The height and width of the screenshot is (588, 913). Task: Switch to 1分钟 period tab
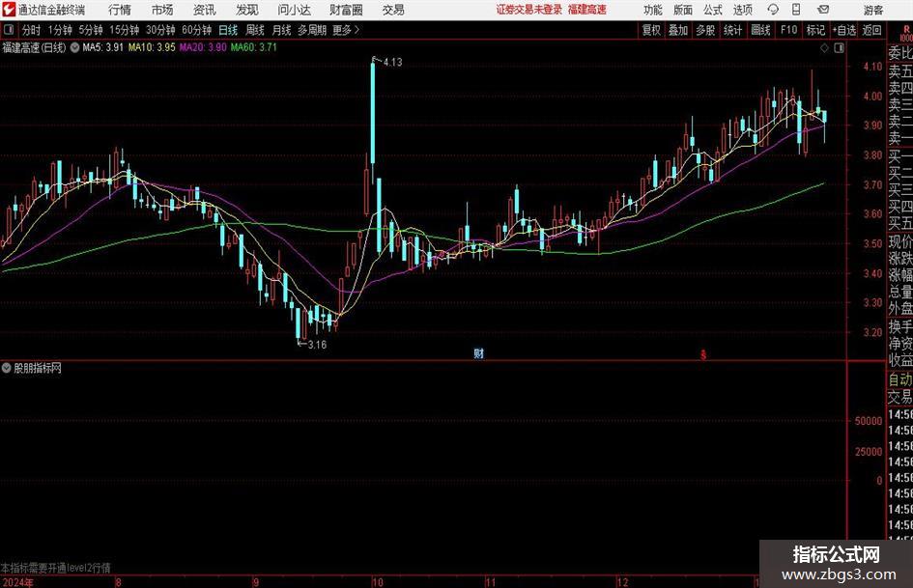[x=60, y=30]
